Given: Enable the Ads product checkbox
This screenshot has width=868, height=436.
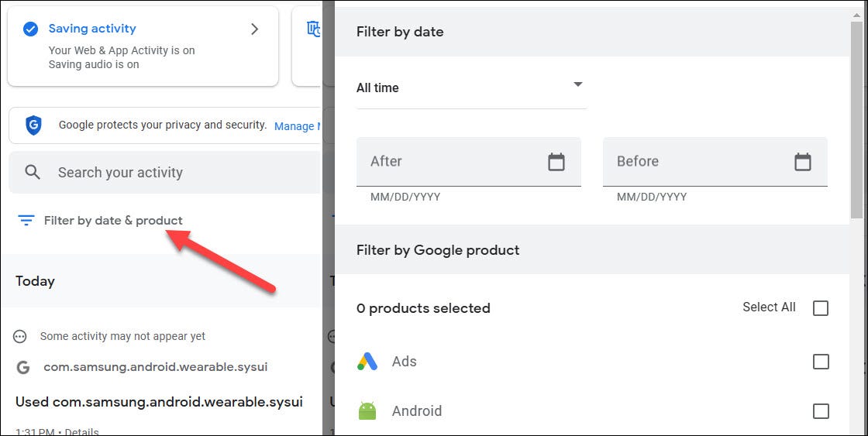Looking at the screenshot, I should pyautogui.click(x=820, y=362).
